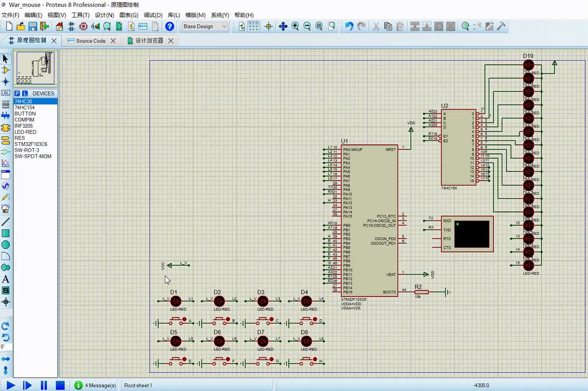Save the project with floppy icon

(33, 26)
